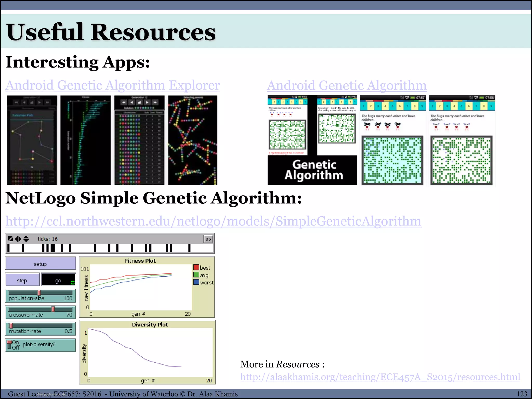Click the green 'avg' legend swatch
Screen dimensions: 532x399
(x=196, y=275)
